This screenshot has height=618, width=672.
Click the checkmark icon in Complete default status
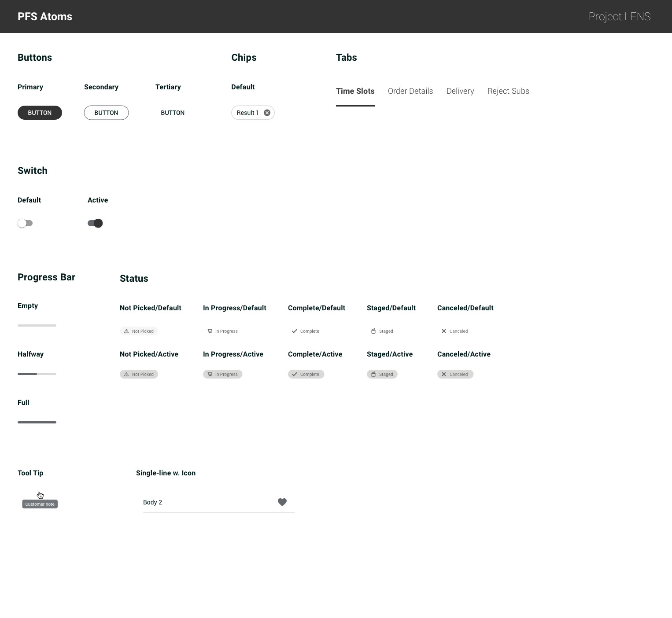pos(295,331)
